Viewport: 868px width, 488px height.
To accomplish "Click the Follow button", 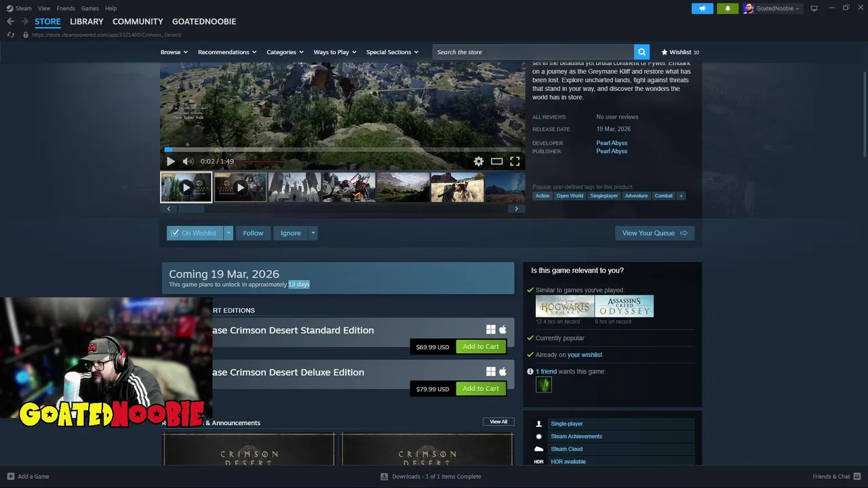I will click(253, 233).
